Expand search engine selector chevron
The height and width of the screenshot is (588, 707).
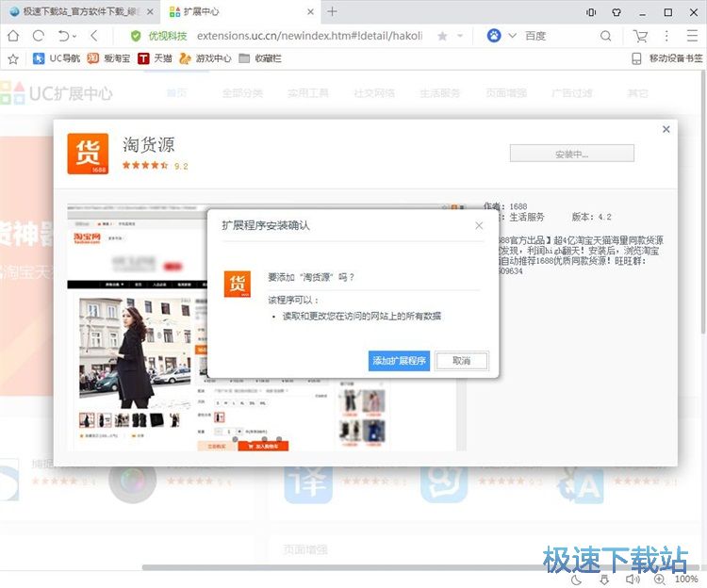(512, 36)
